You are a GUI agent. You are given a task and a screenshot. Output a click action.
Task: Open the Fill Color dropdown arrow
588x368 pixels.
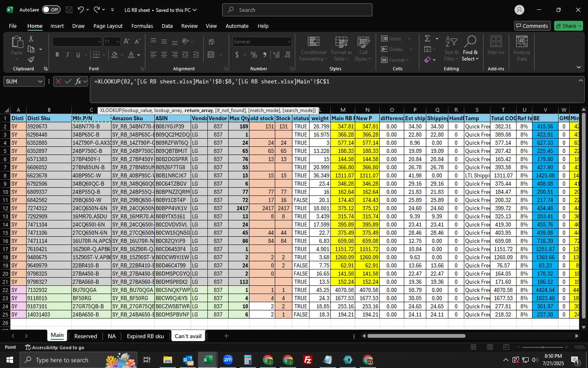pyautogui.click(x=122, y=55)
